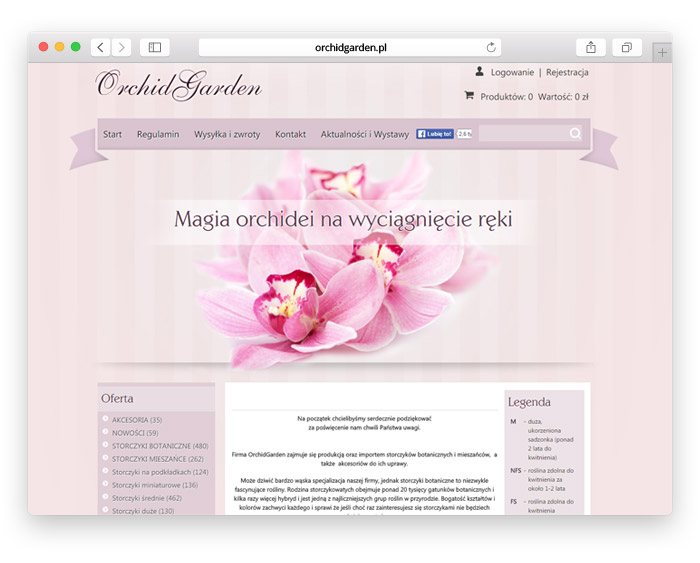Viewport: 700px width, 563px height.
Task: Open Storczyki na podkładkach (124) category
Action: coord(160,472)
